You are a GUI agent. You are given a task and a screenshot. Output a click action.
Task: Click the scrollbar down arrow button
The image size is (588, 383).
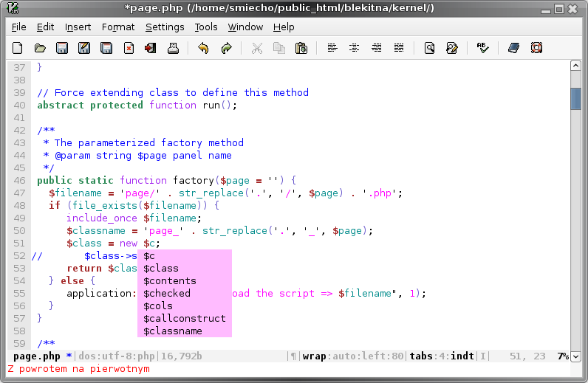(x=575, y=356)
